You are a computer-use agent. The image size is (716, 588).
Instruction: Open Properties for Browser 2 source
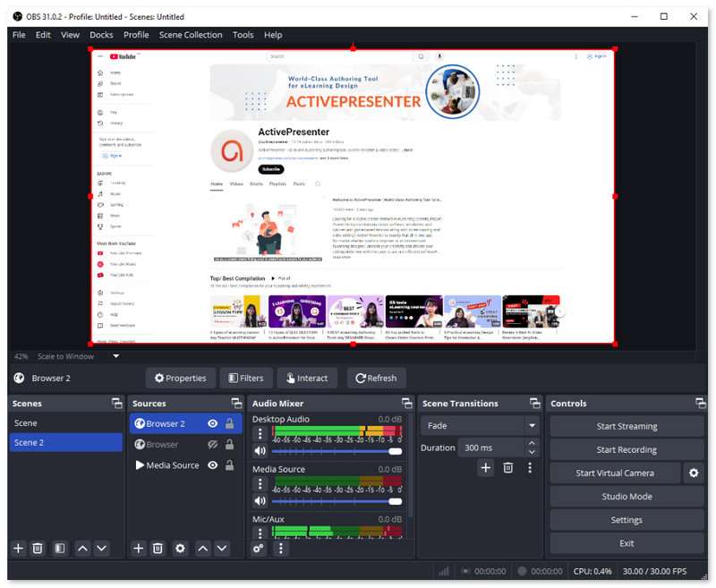click(x=181, y=378)
